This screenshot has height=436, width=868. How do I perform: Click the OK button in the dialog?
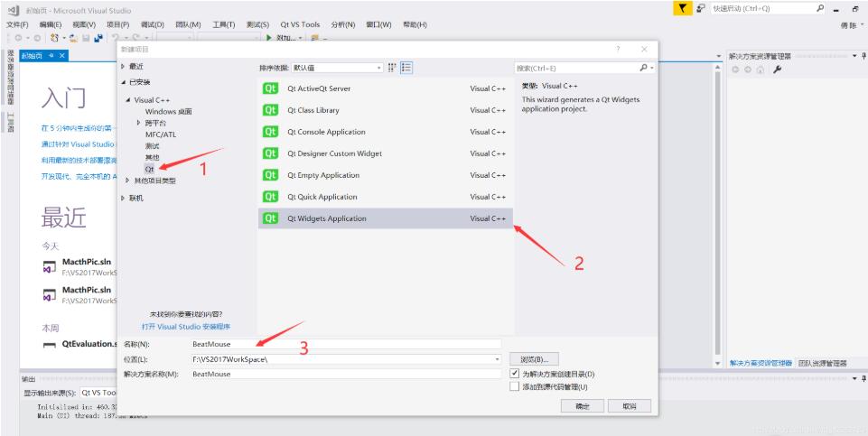[583, 406]
